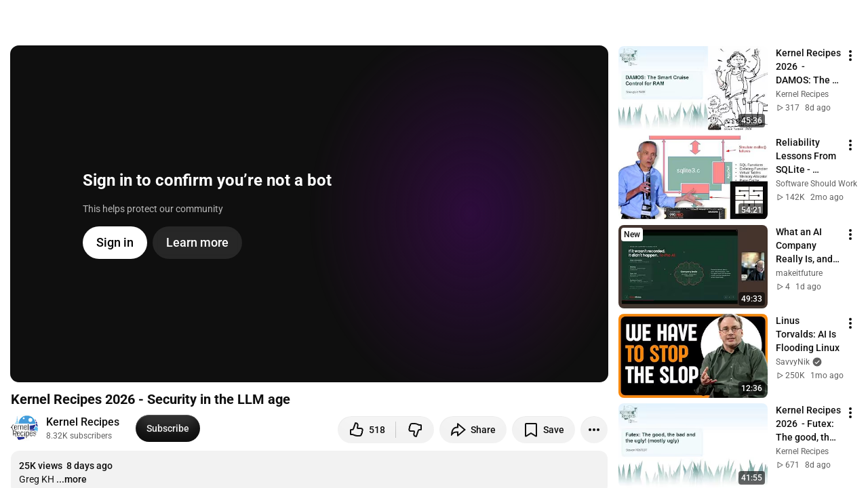Click 'New' badge on AI Company thumbnail
Image resolution: width=868 pixels, height=488 pixels.
click(x=632, y=235)
